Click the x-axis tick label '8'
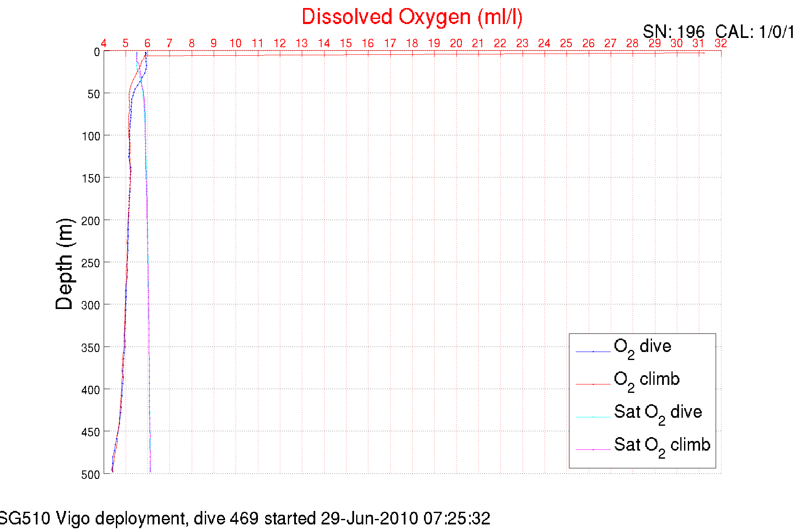This screenshot has width=797, height=532. 192,43
